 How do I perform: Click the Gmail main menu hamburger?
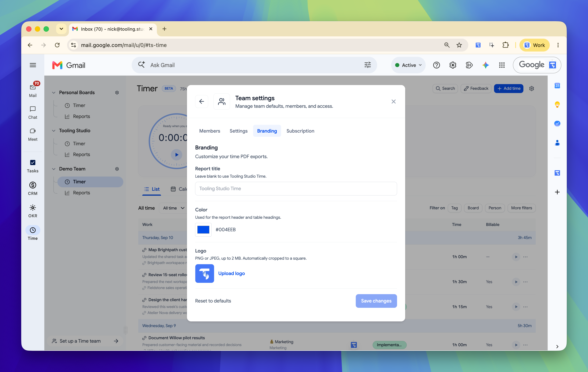pyautogui.click(x=33, y=65)
